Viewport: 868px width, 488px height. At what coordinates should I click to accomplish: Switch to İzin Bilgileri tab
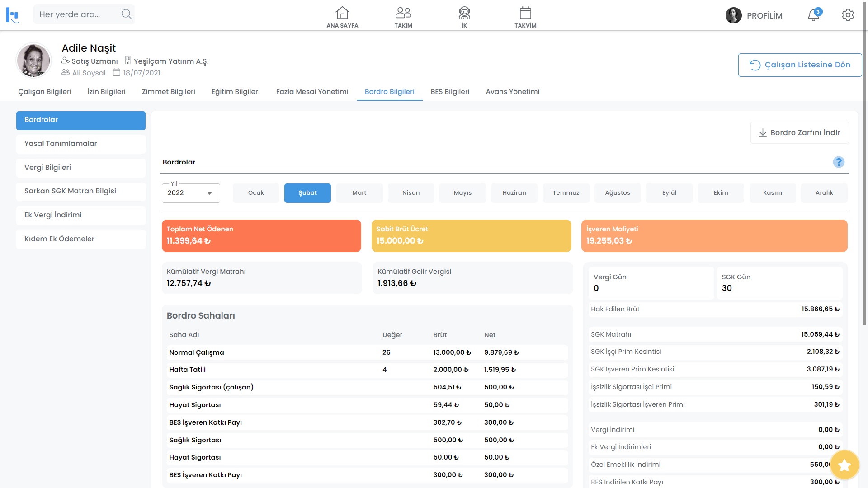click(106, 92)
